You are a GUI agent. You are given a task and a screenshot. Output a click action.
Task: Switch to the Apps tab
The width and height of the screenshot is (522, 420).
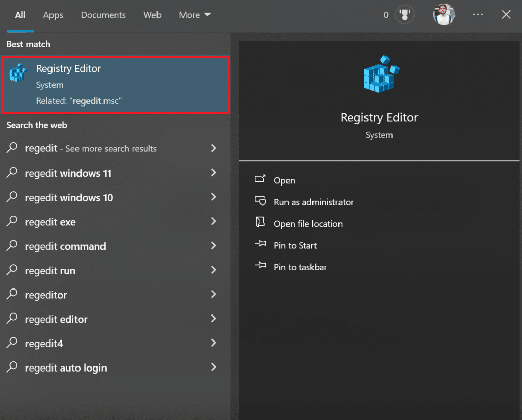click(x=53, y=15)
